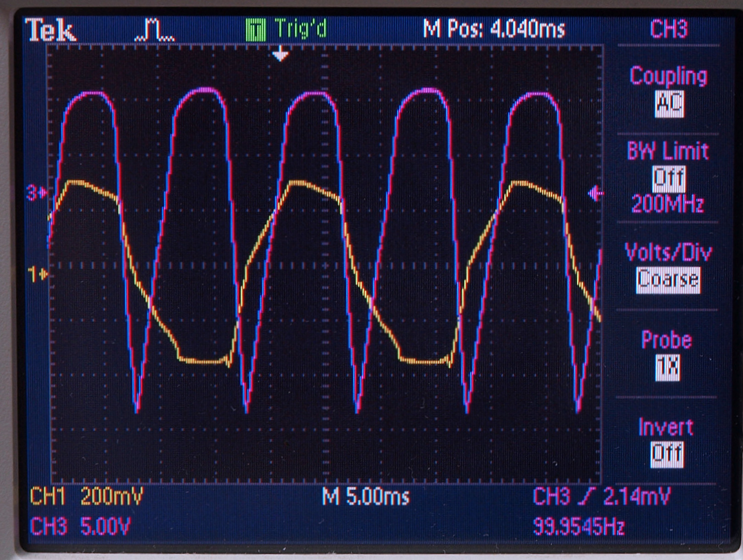
Task: Click the channel 3 ground reference marker
Action: click(x=37, y=193)
